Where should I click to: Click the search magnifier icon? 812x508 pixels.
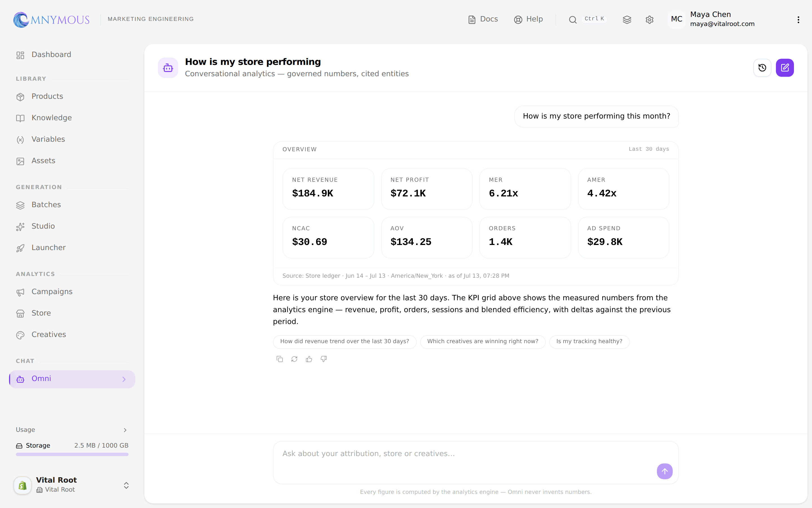[x=572, y=20]
